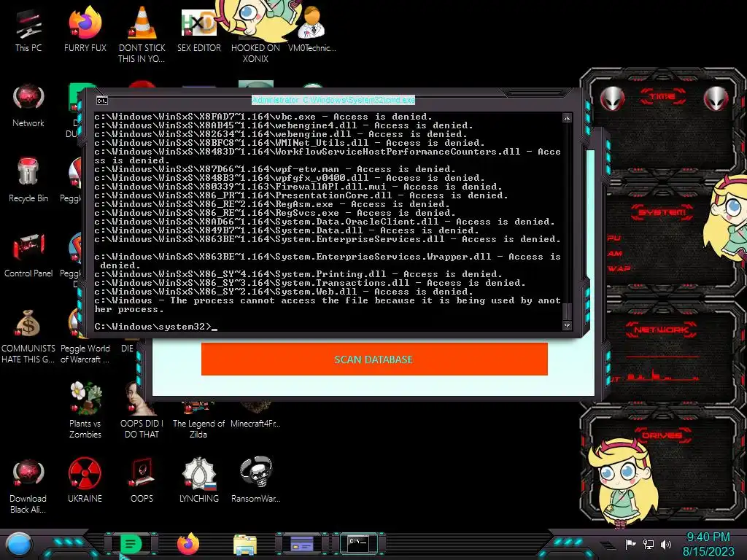Open the clock showing 9:40 PM
The width and height of the screenshot is (747, 560).
[708, 544]
